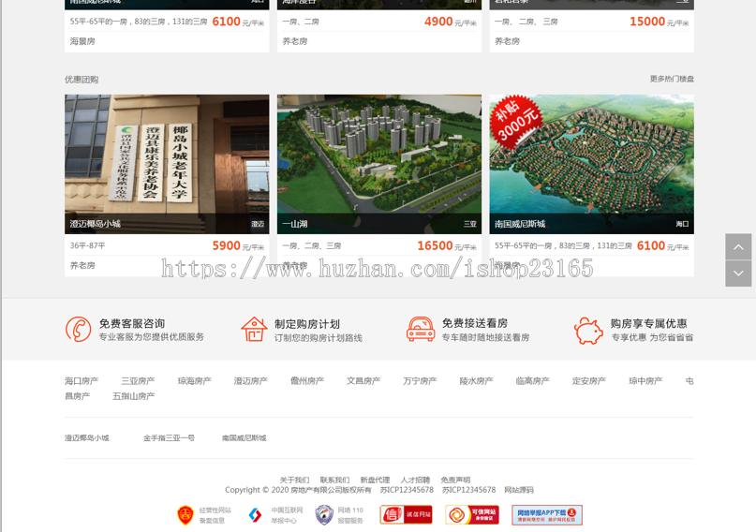Open the 新盘代理 page

375,480
